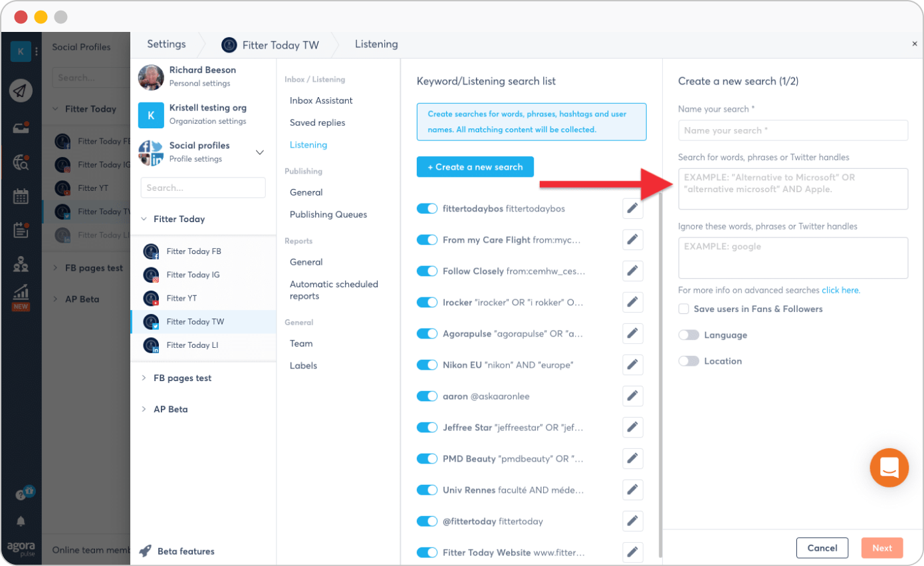Edit the From my Care Flight search
Screen dimensions: 924x566
coord(633,240)
